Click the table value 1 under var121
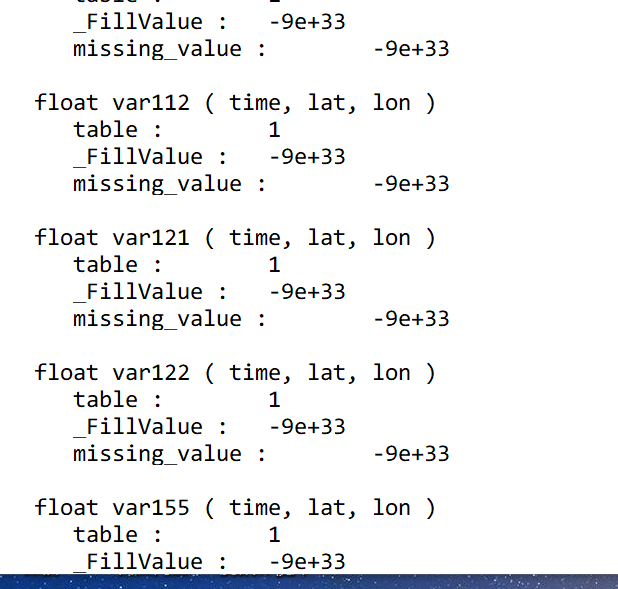Viewport: 618px width, 589px height. 274,265
